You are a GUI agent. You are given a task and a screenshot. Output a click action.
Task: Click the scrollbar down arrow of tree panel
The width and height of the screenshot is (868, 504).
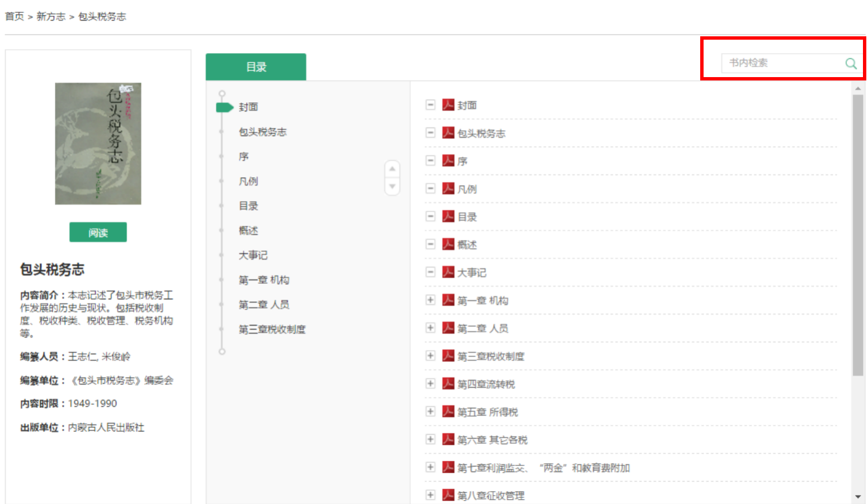click(x=858, y=497)
